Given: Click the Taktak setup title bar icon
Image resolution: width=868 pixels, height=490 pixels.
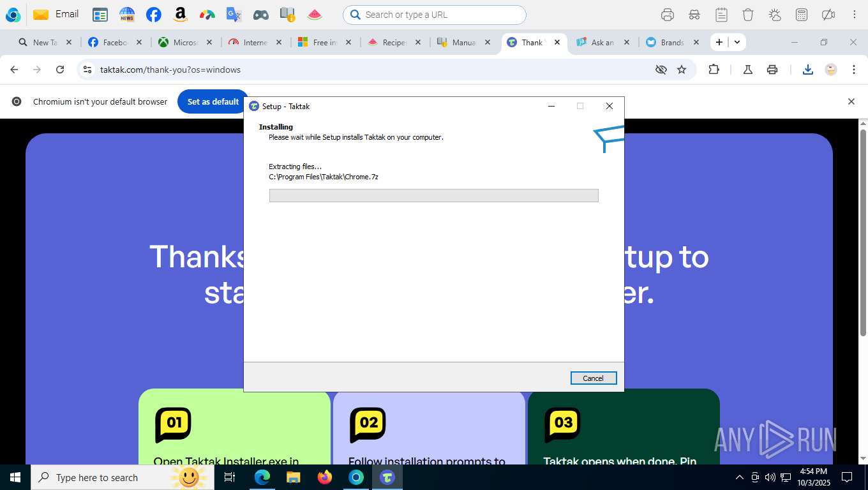Looking at the screenshot, I should pos(254,106).
